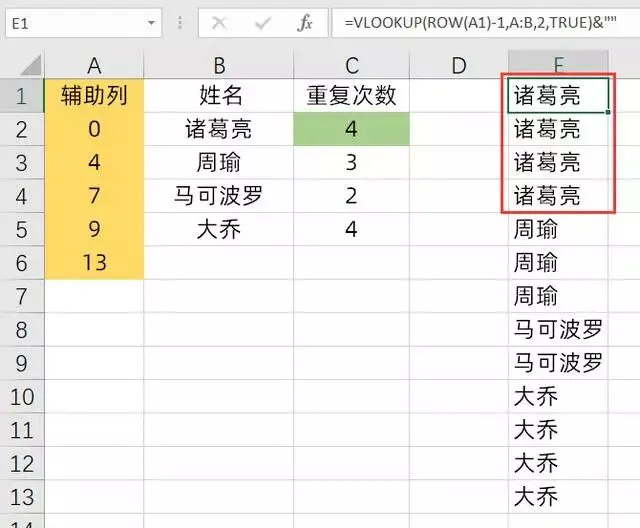Image resolution: width=640 pixels, height=528 pixels.
Task: Select all cells using corner triangle
Action: click(x=31, y=65)
